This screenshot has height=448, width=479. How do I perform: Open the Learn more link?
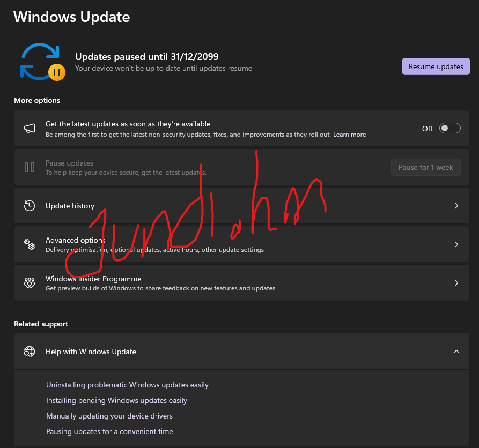[349, 135]
